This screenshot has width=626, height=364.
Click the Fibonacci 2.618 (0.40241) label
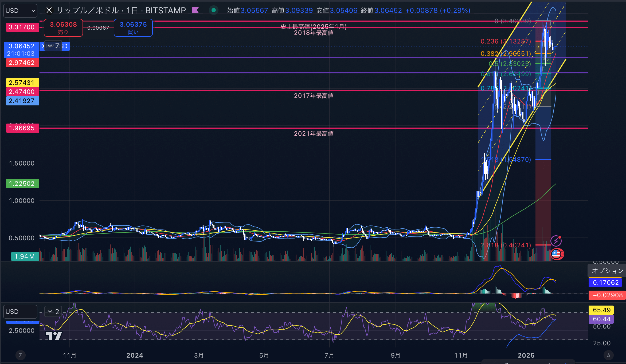506,245
